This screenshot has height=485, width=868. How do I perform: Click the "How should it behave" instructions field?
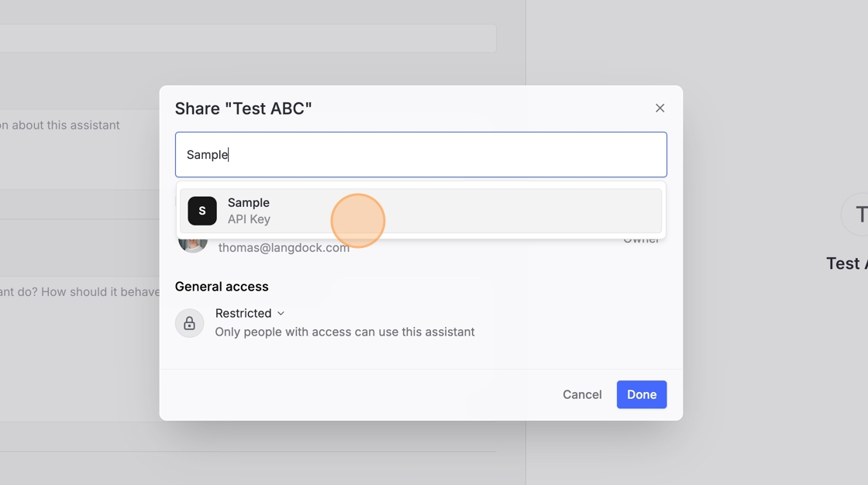pos(77,310)
